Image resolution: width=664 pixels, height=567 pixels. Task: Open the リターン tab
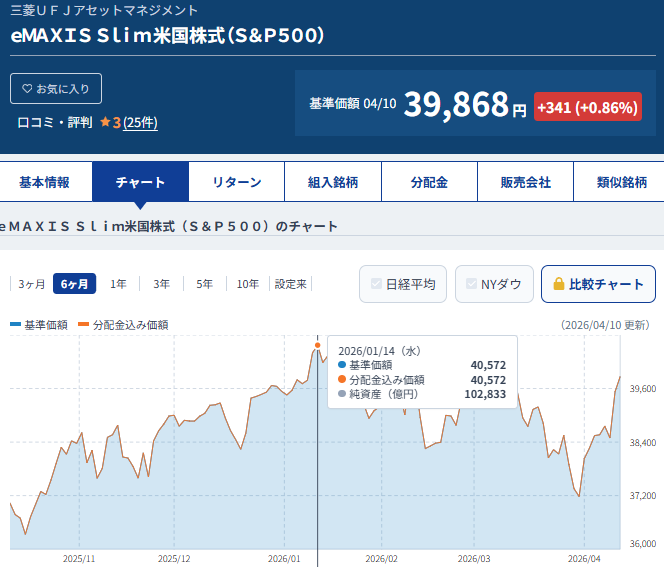click(237, 182)
